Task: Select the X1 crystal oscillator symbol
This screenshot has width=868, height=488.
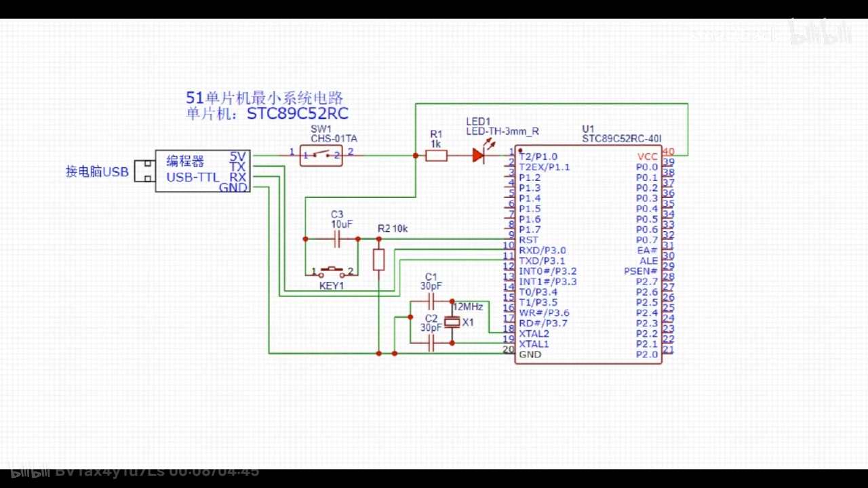Action: coord(452,323)
